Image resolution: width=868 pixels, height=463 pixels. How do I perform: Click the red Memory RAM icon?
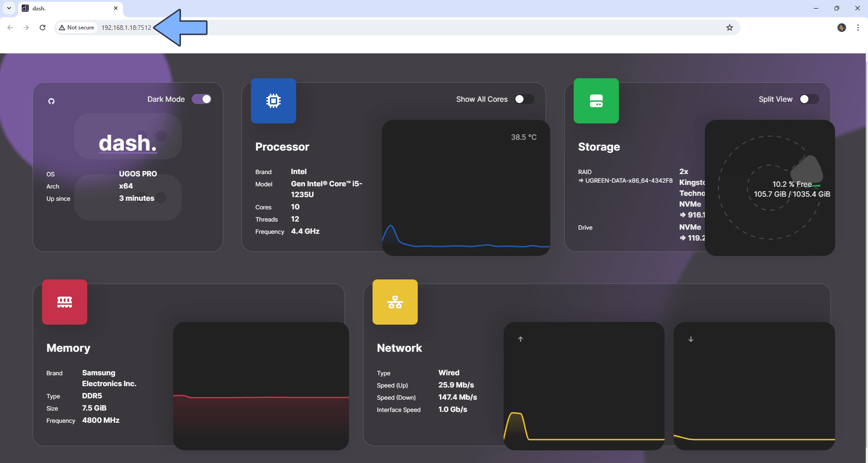pyautogui.click(x=65, y=302)
